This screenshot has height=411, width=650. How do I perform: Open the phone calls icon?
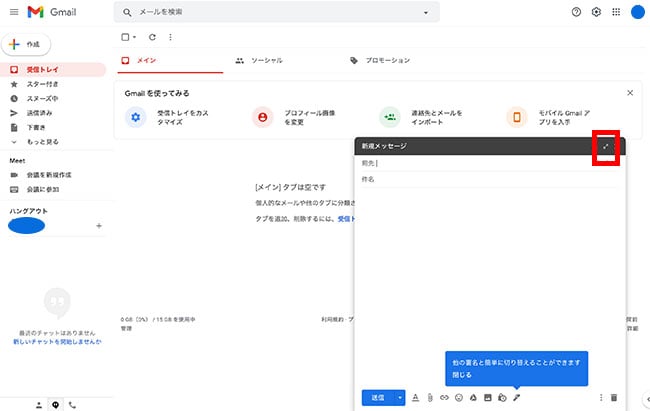click(72, 405)
